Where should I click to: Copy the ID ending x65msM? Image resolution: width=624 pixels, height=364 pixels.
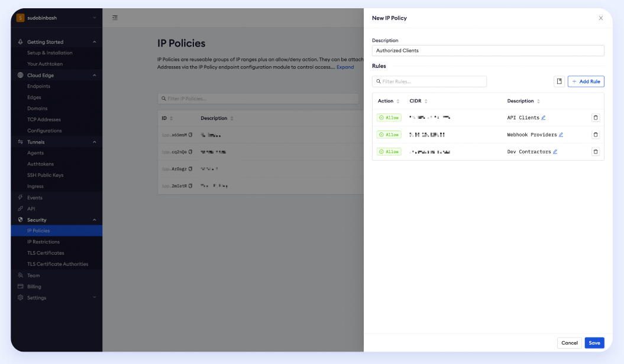pyautogui.click(x=190, y=135)
